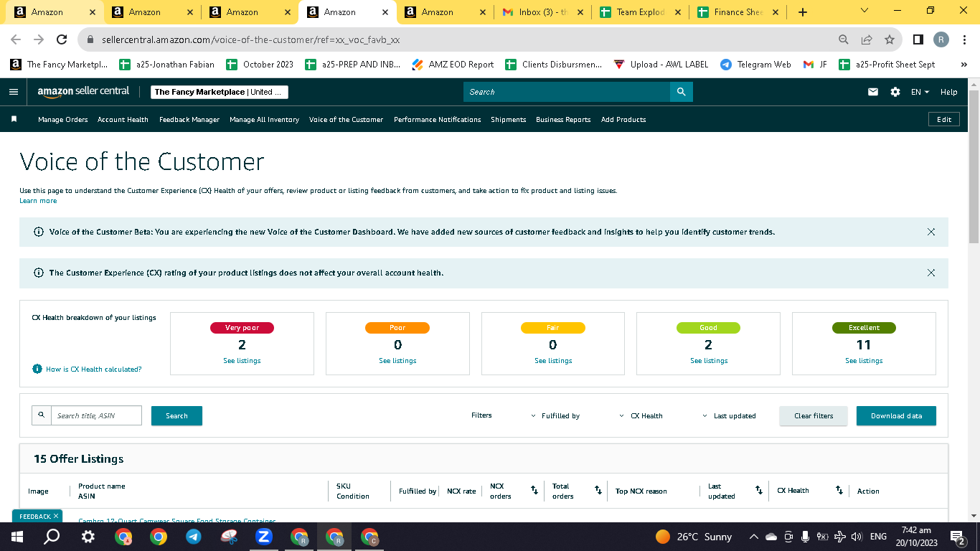This screenshot has width=980, height=551.
Task: Open the Chrome three-dot menu
Action: tap(965, 39)
